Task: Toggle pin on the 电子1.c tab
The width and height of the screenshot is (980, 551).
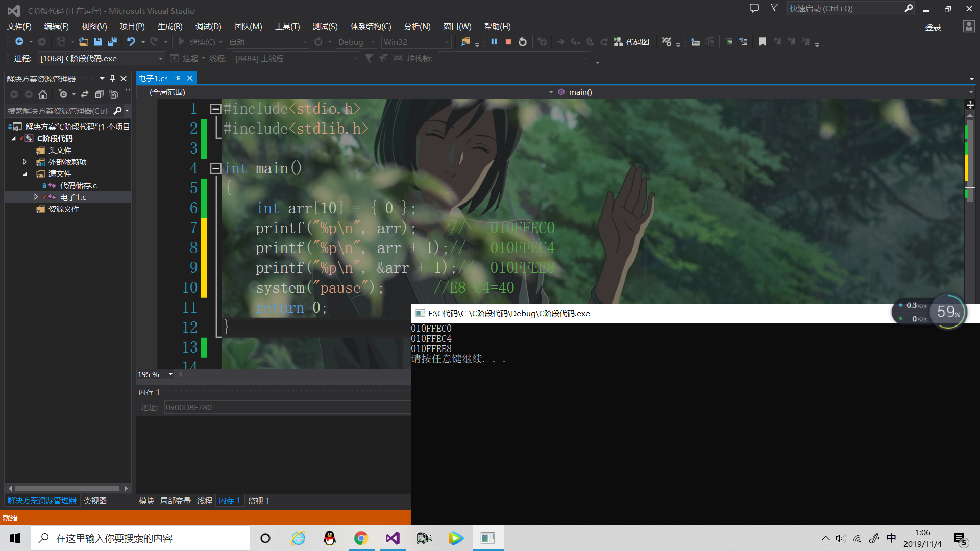Action: [x=178, y=78]
